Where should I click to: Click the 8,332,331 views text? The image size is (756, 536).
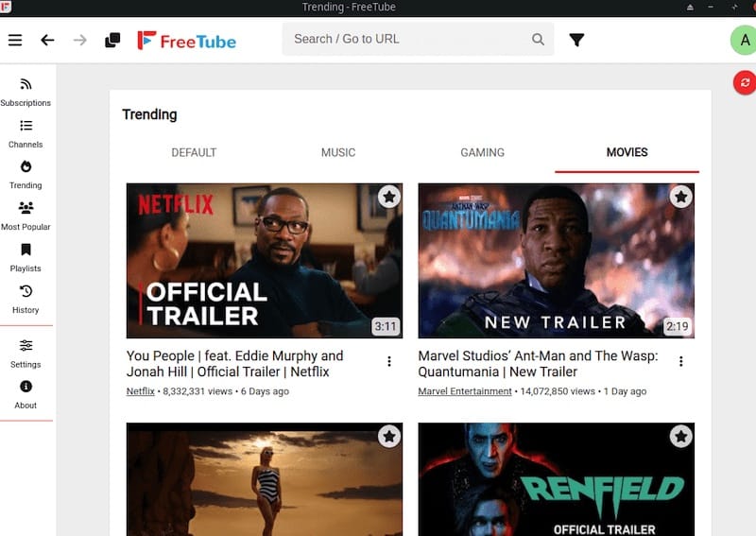click(x=198, y=391)
